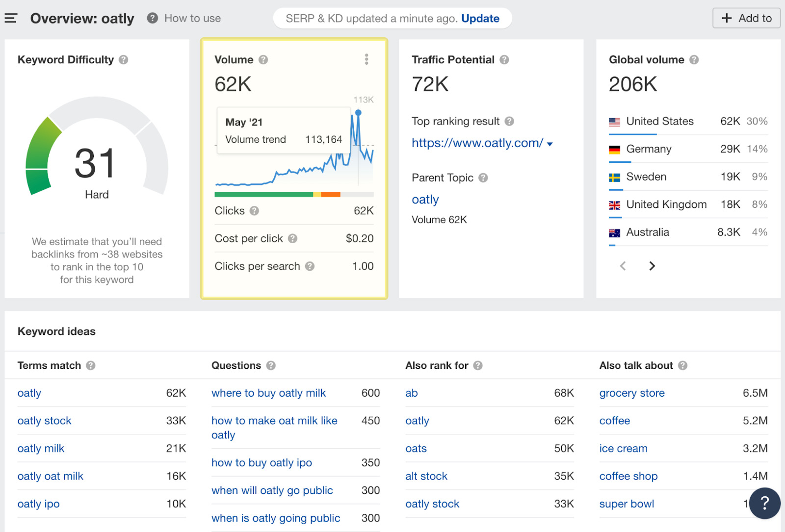The height and width of the screenshot is (532, 785).
Task: Click the Clicks per search help icon
Action: [310, 266]
